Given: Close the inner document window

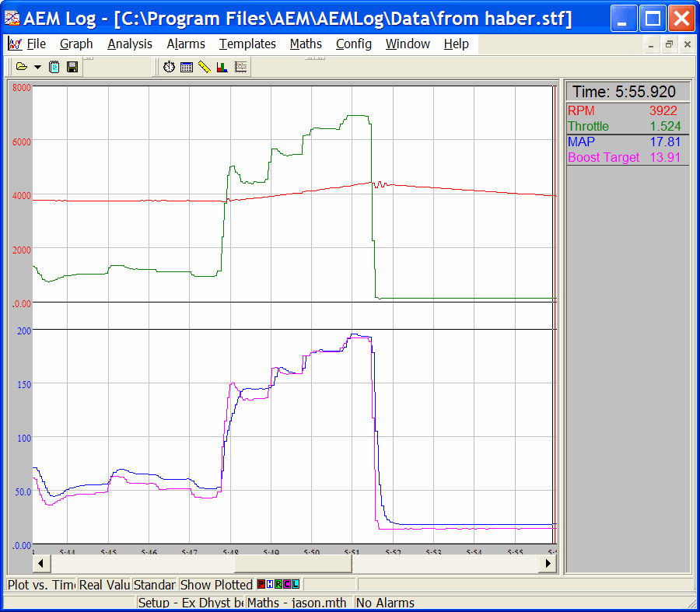Looking at the screenshot, I should 687,44.
